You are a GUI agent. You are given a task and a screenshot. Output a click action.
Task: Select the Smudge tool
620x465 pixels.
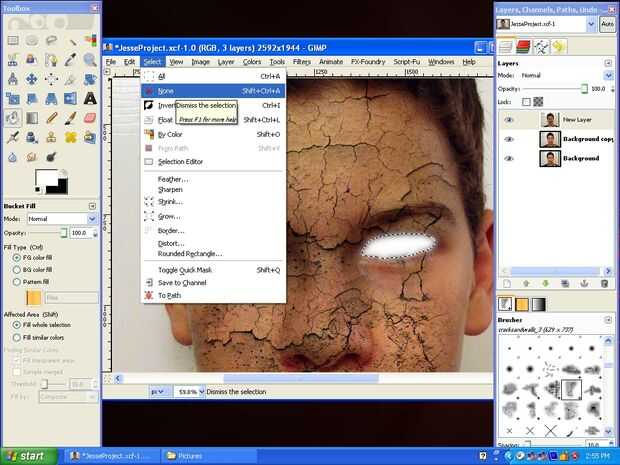32,157
